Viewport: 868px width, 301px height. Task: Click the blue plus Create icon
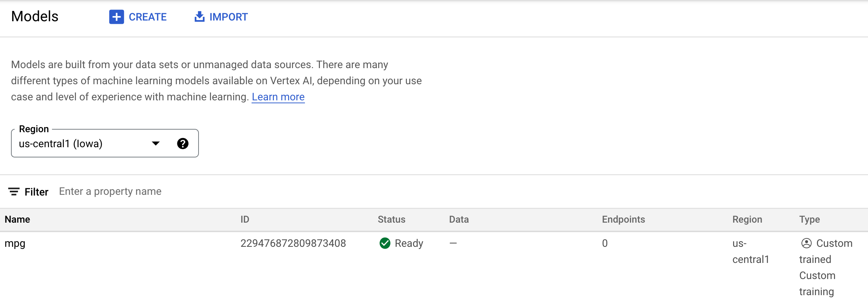(116, 17)
